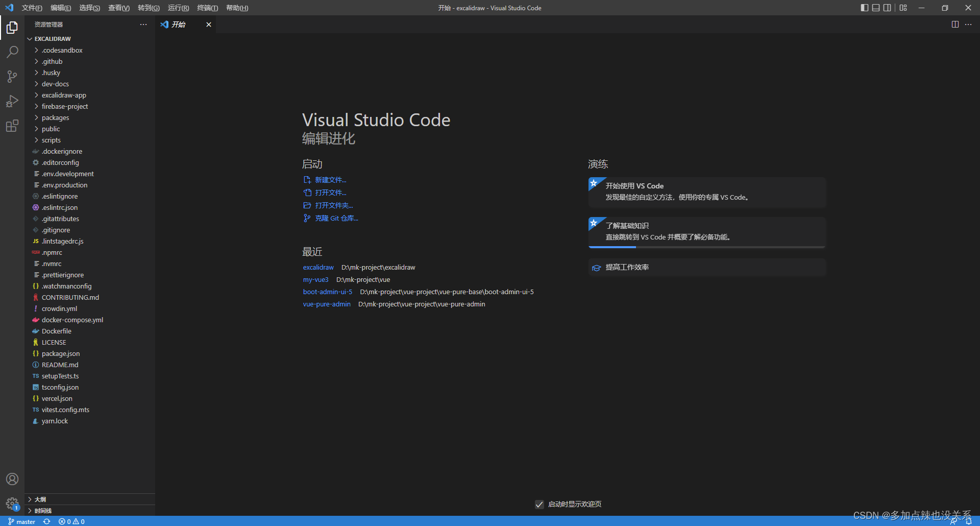980x526 pixels.
Task: Expand the 大纲 outline section
Action: click(89, 499)
